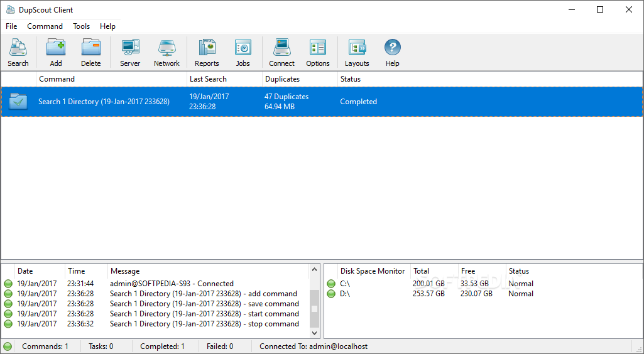
Task: Click the Delete command folder icon
Action: pos(90,47)
